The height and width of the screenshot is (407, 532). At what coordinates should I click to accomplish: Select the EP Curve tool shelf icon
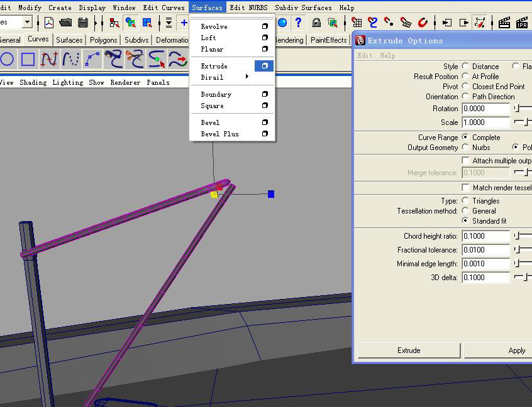pyautogui.click(x=49, y=59)
